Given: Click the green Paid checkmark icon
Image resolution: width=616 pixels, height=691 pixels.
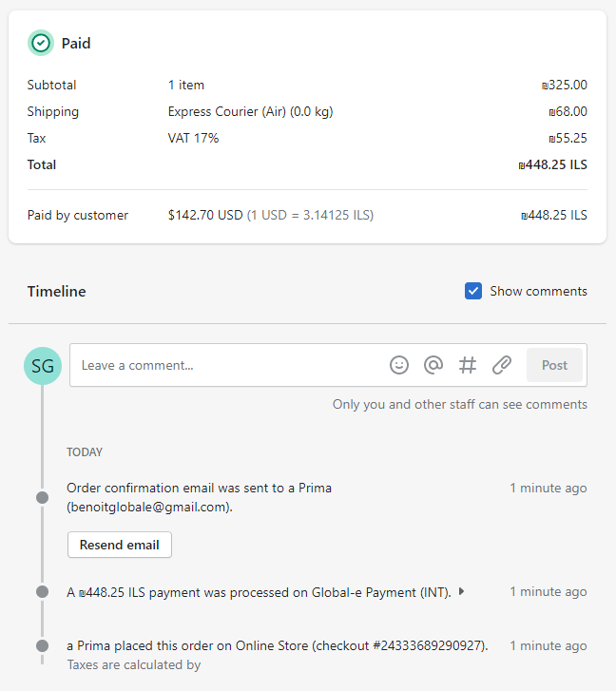Looking at the screenshot, I should [41, 43].
